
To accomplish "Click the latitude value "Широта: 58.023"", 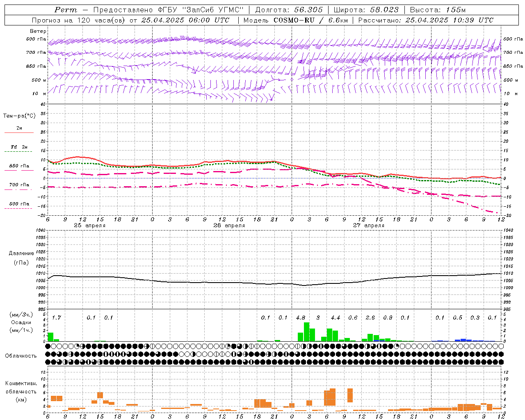I will coord(366,10).
